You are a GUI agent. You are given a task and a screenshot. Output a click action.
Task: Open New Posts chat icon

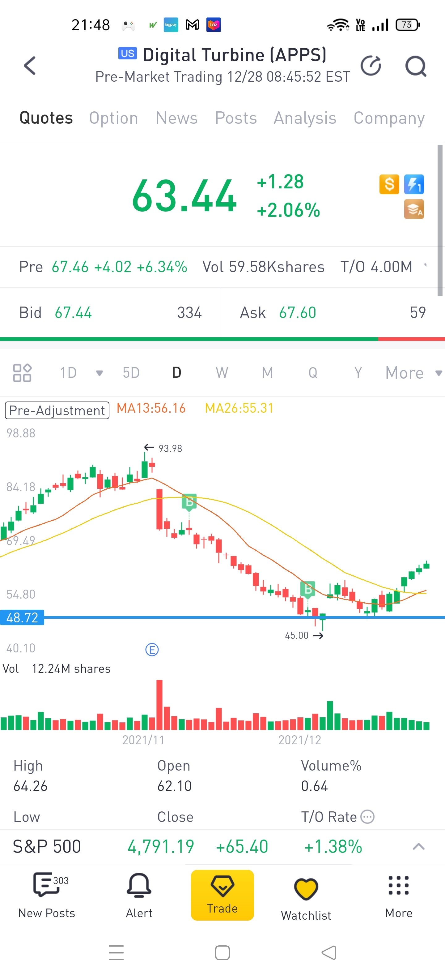pos(46,884)
